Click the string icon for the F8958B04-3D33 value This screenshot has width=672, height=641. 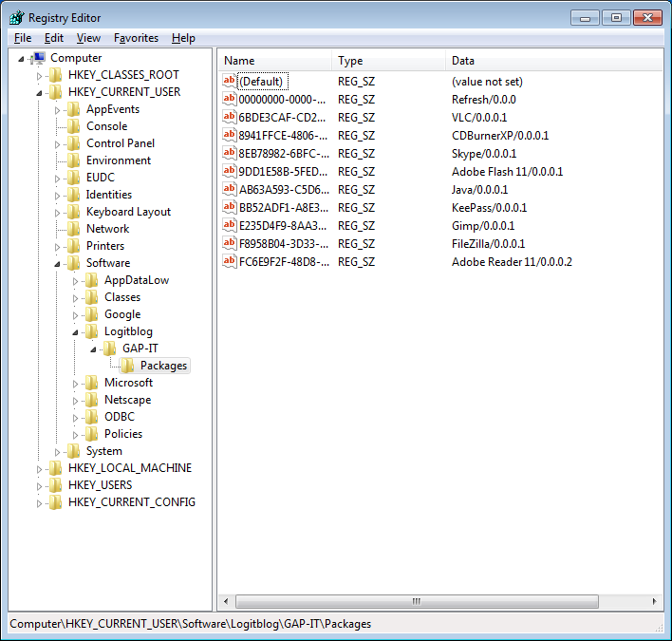230,243
